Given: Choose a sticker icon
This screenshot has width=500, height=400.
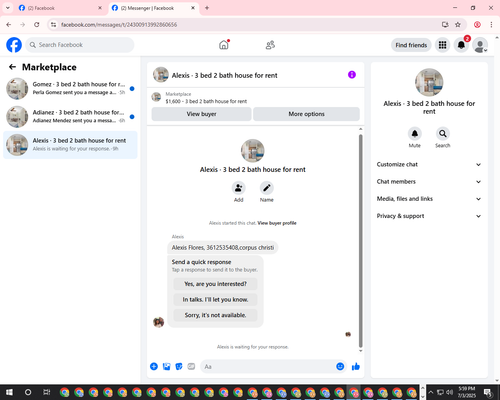Looking at the screenshot, I should [x=179, y=367].
